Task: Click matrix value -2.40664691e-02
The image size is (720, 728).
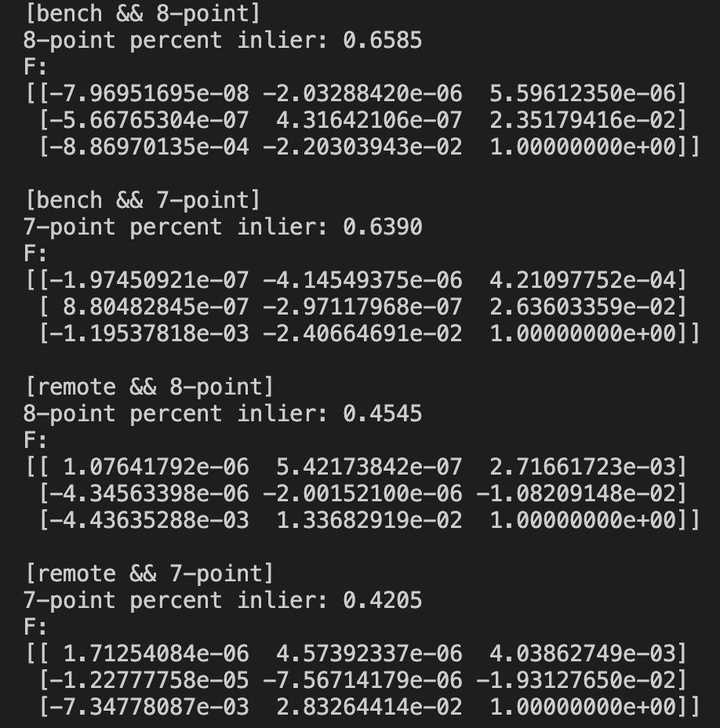Action: (362, 333)
